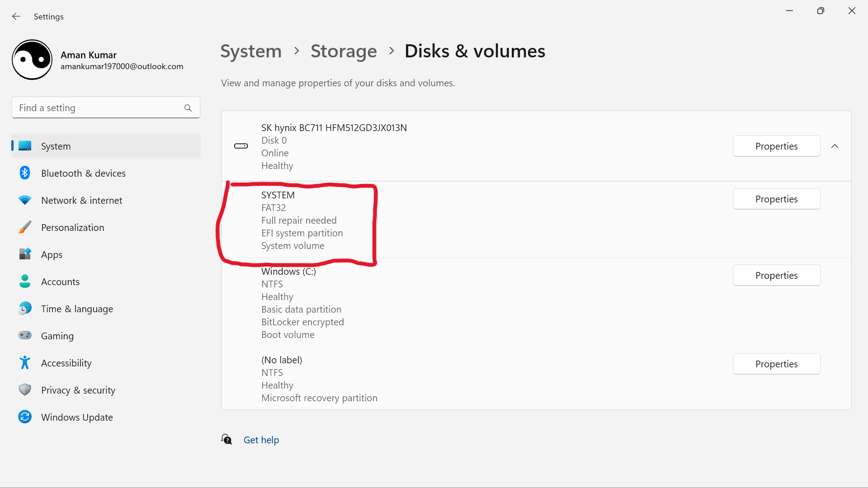Open Properties for the (No label) volume

click(x=776, y=364)
